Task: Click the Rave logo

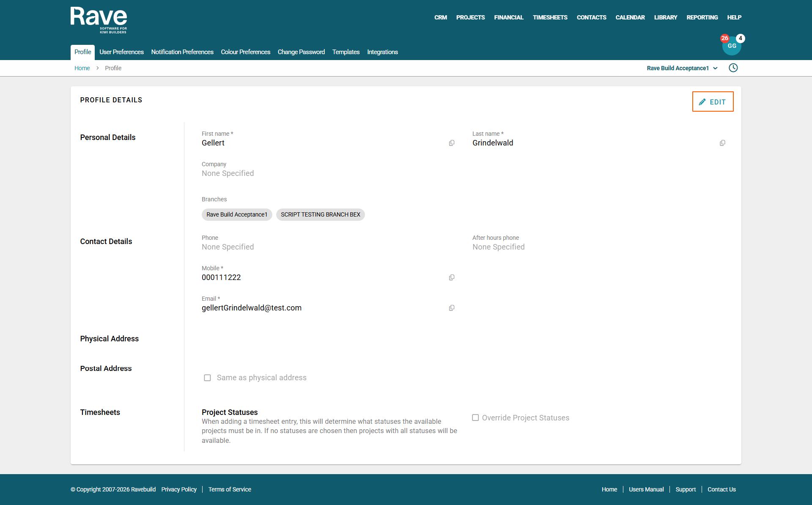Action: coord(99,20)
